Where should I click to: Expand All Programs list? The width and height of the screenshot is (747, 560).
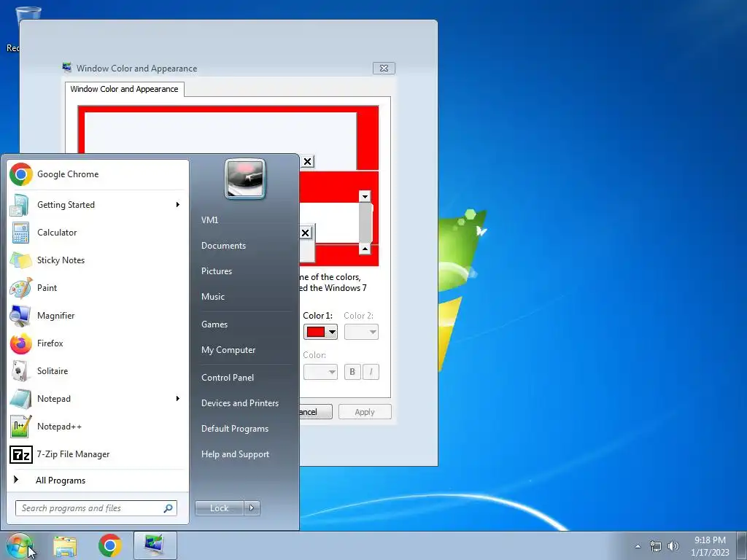(98, 480)
